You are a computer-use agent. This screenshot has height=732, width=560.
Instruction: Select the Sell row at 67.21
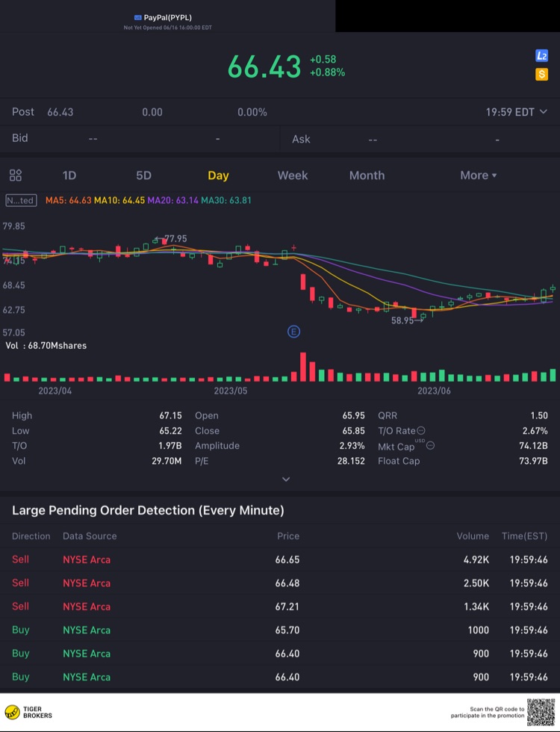[x=280, y=607]
